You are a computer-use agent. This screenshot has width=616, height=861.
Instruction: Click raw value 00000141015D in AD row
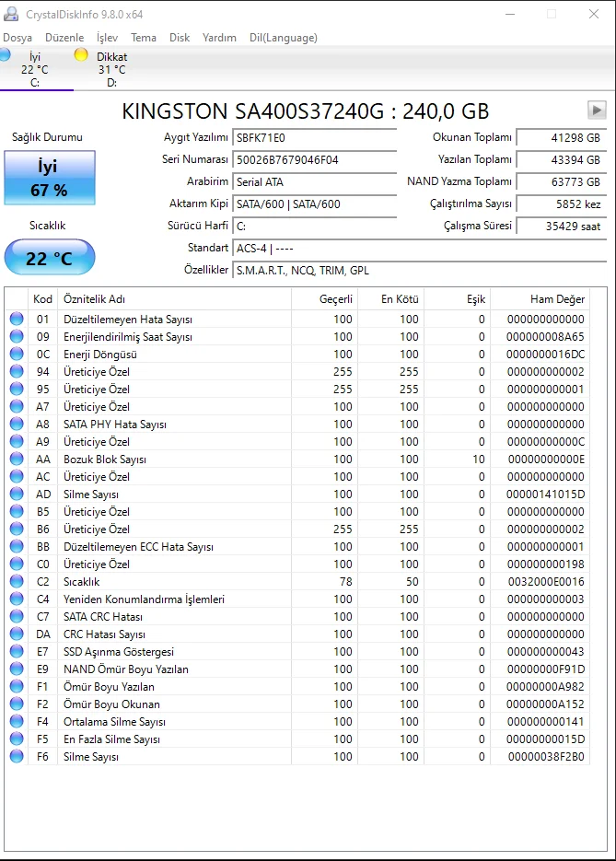pyautogui.click(x=546, y=494)
